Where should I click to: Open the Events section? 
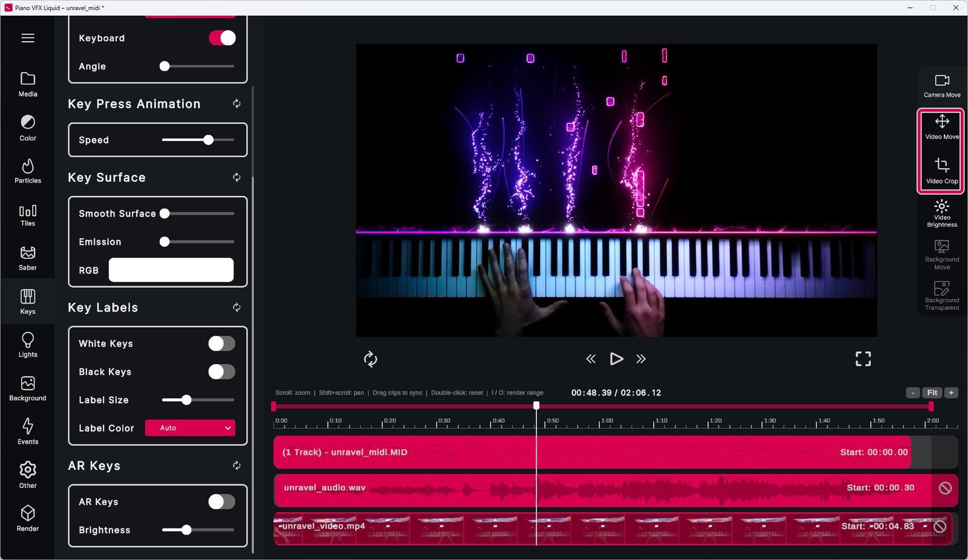(28, 432)
